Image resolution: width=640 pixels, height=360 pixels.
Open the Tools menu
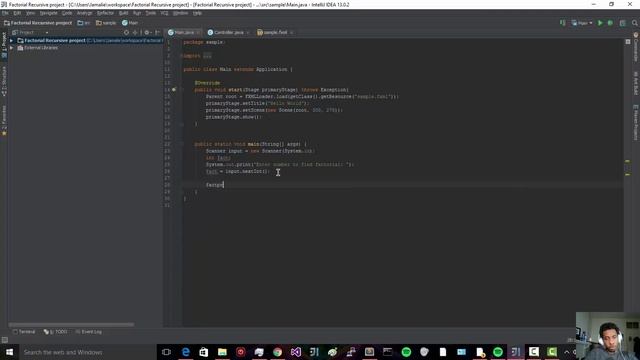pyautogui.click(x=151, y=13)
